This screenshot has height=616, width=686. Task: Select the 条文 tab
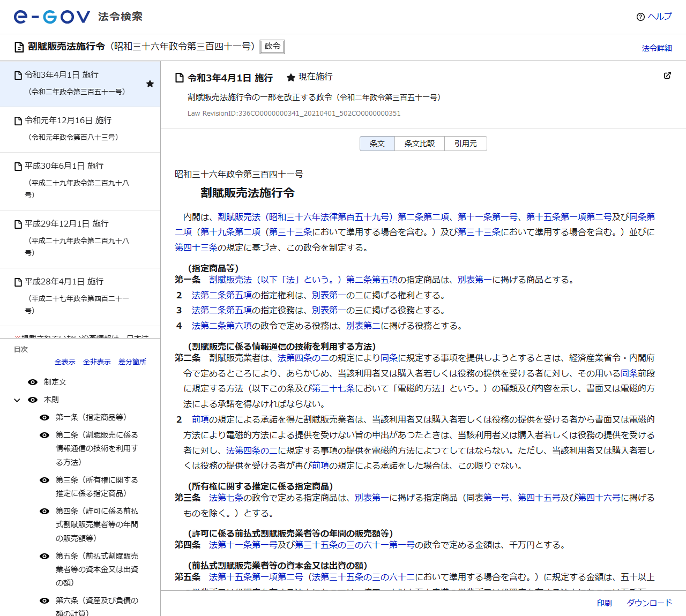pyautogui.click(x=377, y=144)
